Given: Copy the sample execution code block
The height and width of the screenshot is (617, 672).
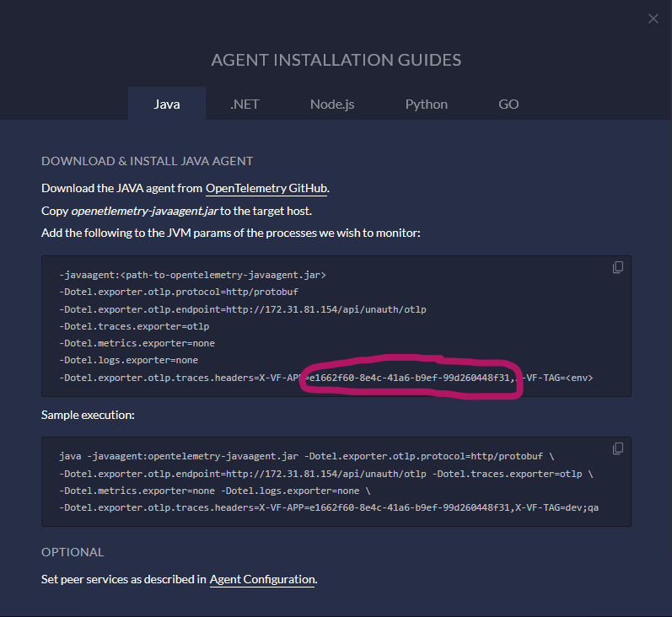Looking at the screenshot, I should pos(617,448).
